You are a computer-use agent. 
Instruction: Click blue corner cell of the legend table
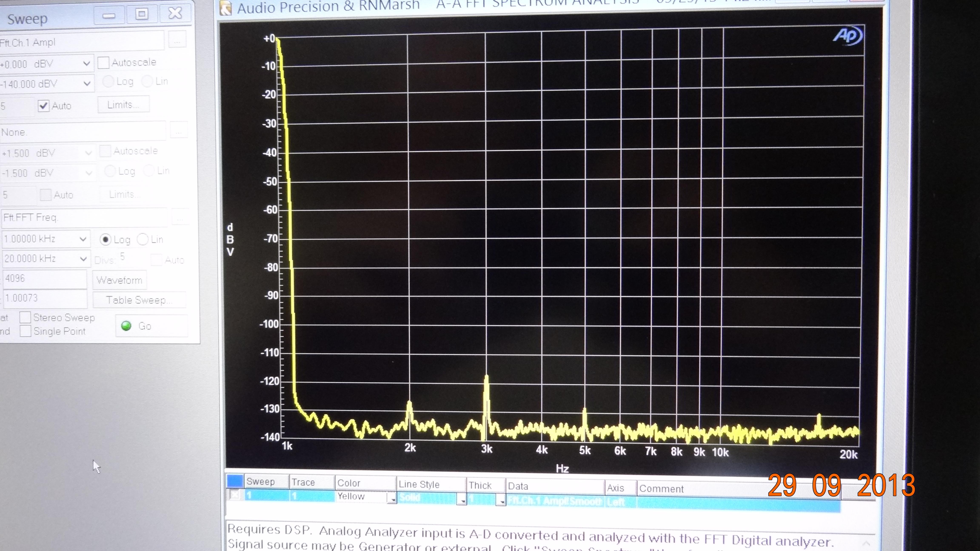coord(235,481)
